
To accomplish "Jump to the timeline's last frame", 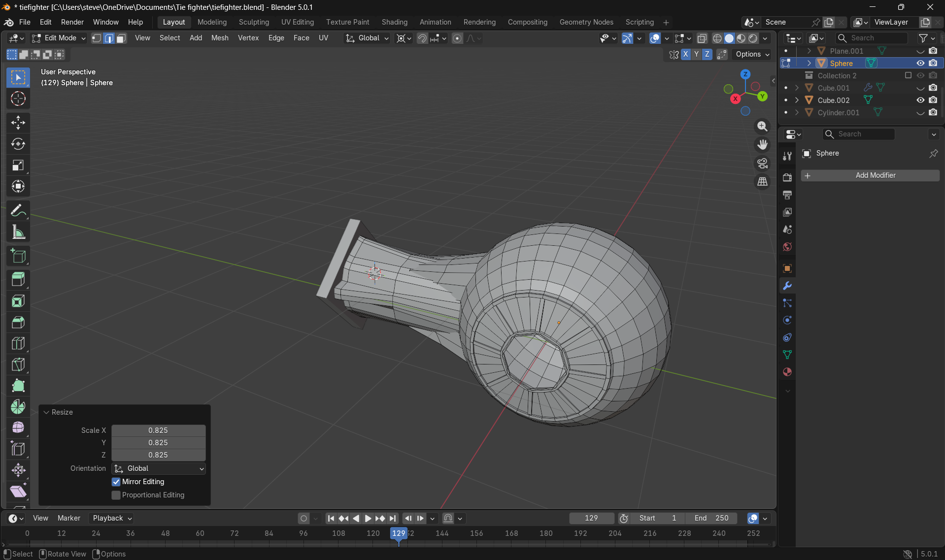I will pos(393,518).
